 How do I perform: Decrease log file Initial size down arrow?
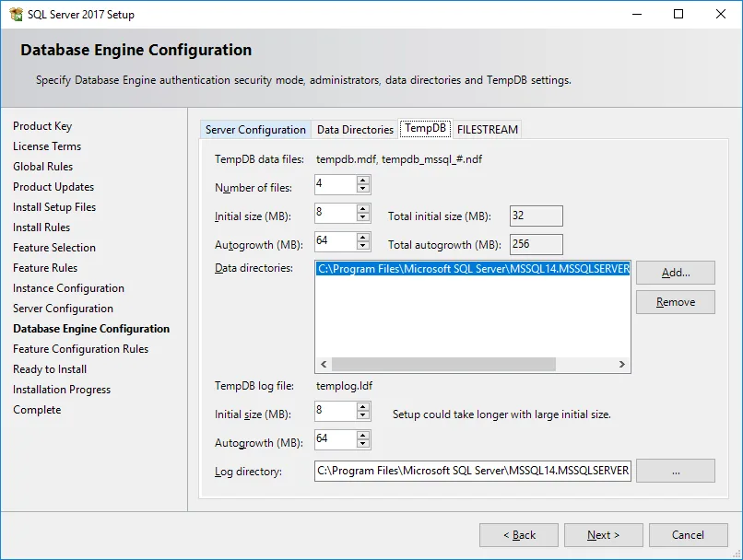point(363,415)
